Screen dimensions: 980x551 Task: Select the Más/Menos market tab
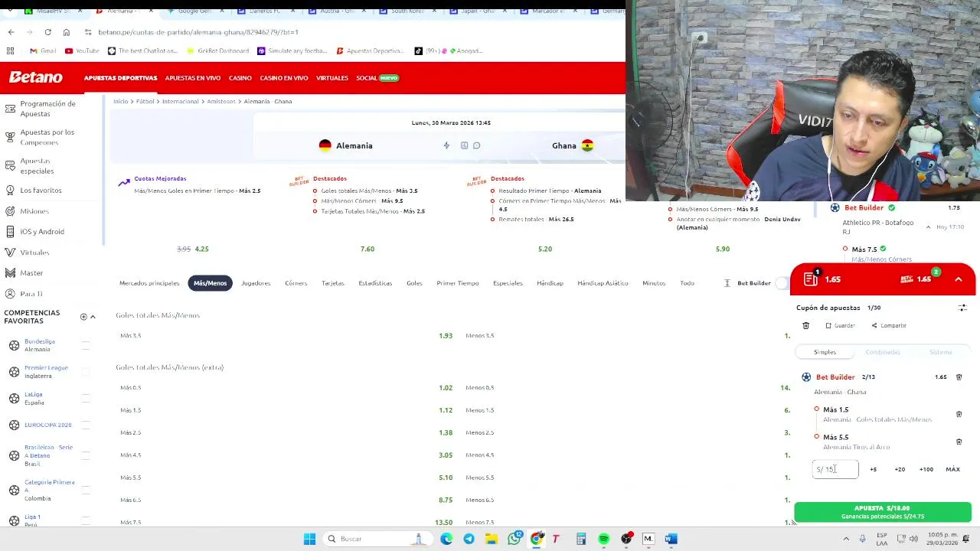(x=210, y=283)
